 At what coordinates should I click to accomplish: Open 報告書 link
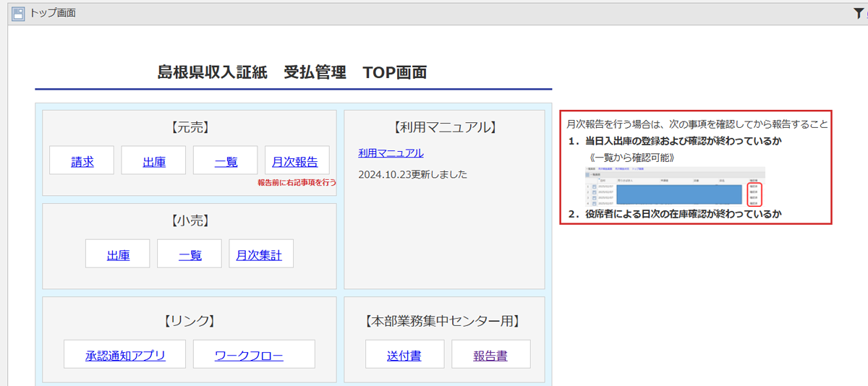coord(490,354)
